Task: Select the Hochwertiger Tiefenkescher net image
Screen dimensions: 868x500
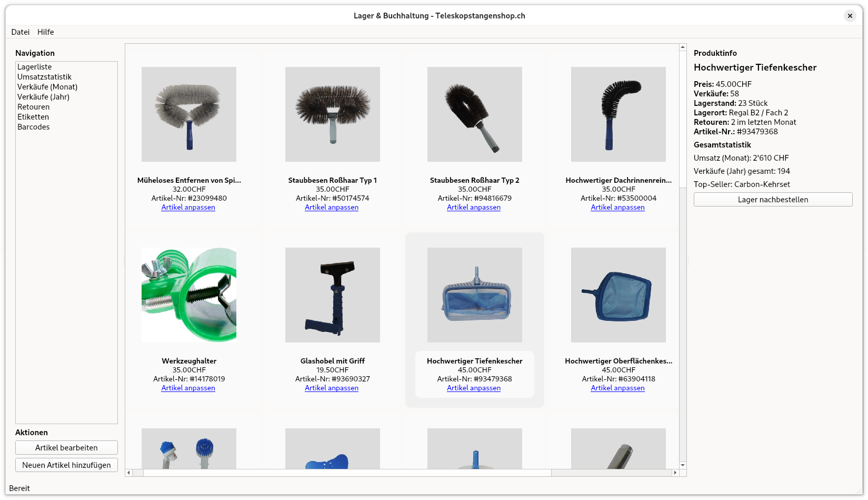Action: pyautogui.click(x=474, y=295)
